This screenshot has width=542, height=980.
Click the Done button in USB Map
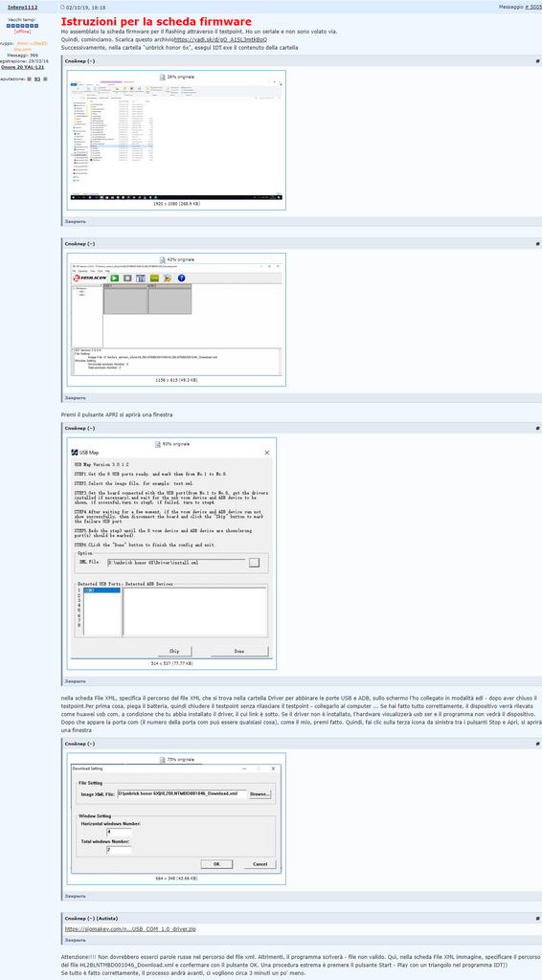tap(239, 651)
